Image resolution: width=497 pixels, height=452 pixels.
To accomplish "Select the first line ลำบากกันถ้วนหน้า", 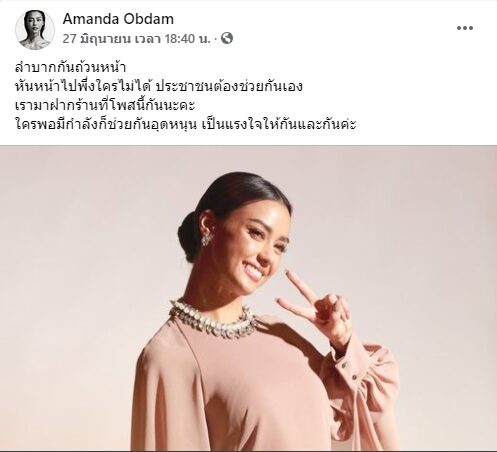I will [70, 67].
